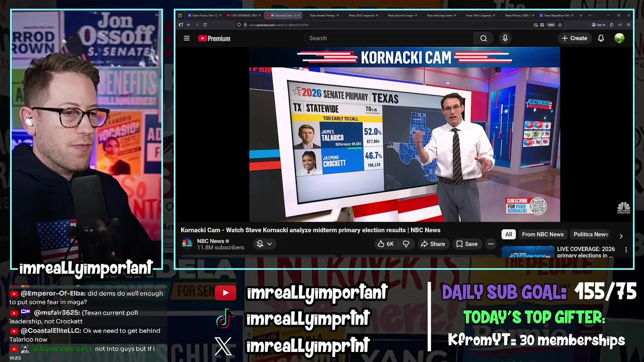Image resolution: width=644 pixels, height=362 pixels.
Task: Select the Politics News chip
Action: point(591,234)
